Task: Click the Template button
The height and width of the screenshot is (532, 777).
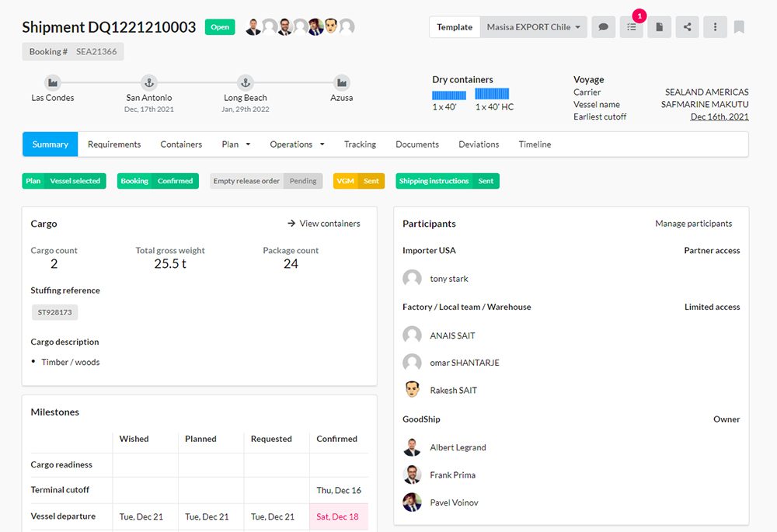Action: pyautogui.click(x=455, y=27)
